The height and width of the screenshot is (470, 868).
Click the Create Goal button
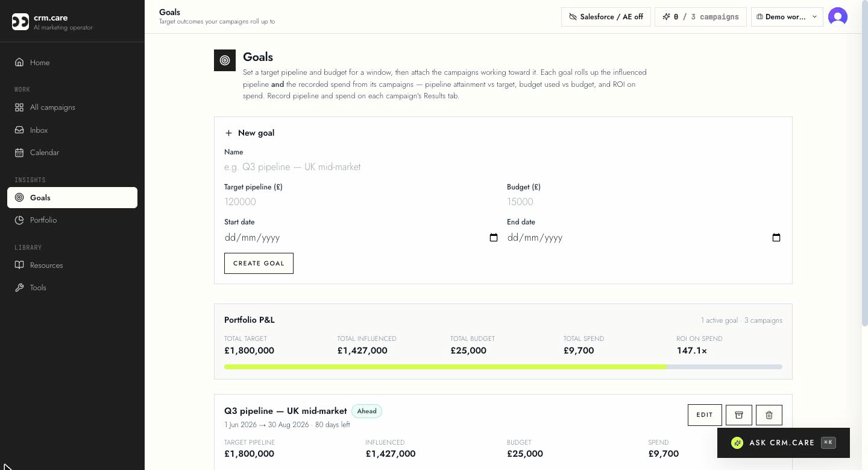pos(259,263)
